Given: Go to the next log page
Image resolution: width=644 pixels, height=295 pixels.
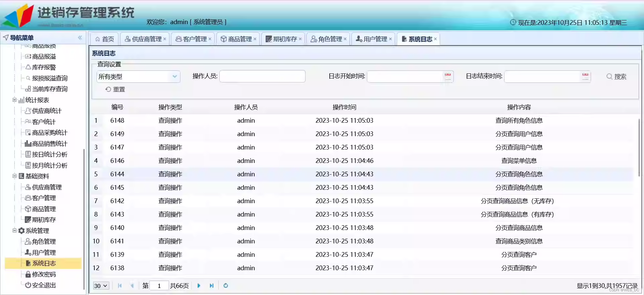Looking at the screenshot, I should 199,286.
